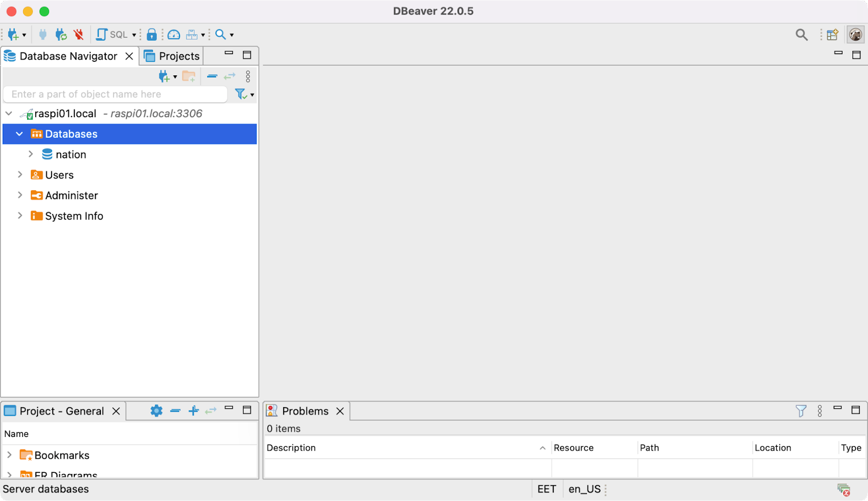Open the dropdown arrow beside the blue magnifier
The height and width of the screenshot is (501, 868).
[x=232, y=35]
